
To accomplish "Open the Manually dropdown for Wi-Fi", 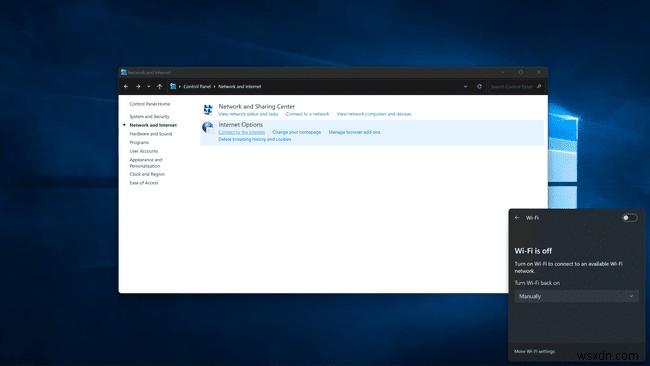I will pyautogui.click(x=576, y=296).
